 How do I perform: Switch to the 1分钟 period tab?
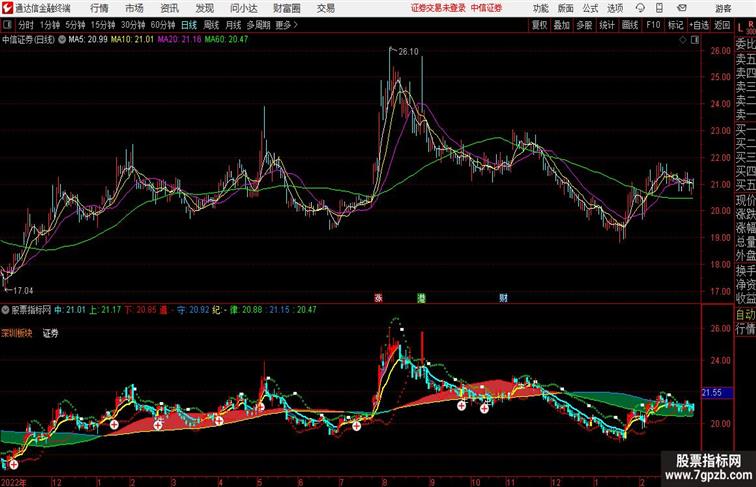click(x=50, y=25)
